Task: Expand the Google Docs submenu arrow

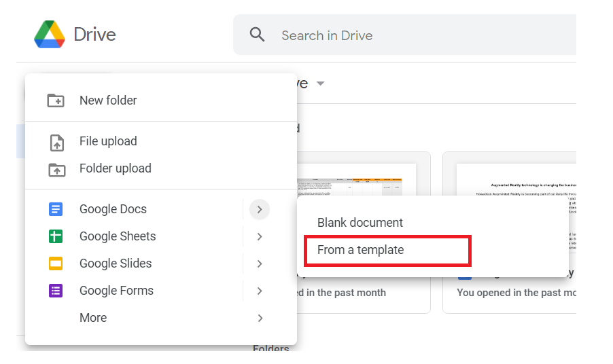Action: 260,209
